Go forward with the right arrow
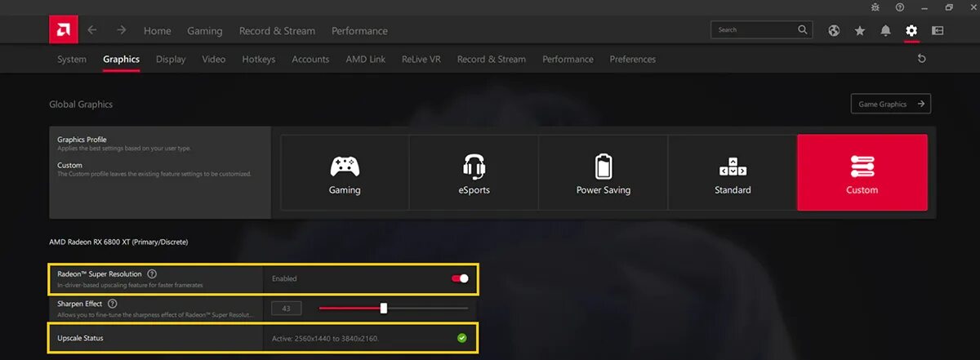This screenshot has height=360, width=980. point(121,30)
